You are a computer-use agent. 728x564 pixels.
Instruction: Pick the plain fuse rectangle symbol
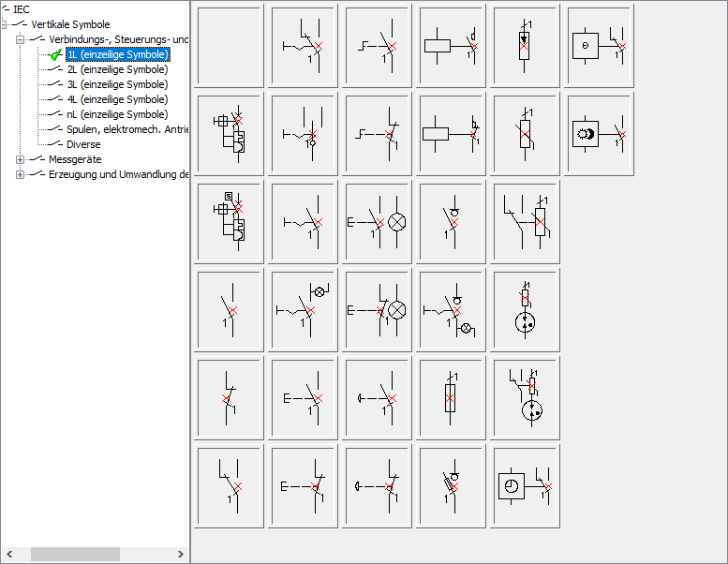(x=451, y=397)
